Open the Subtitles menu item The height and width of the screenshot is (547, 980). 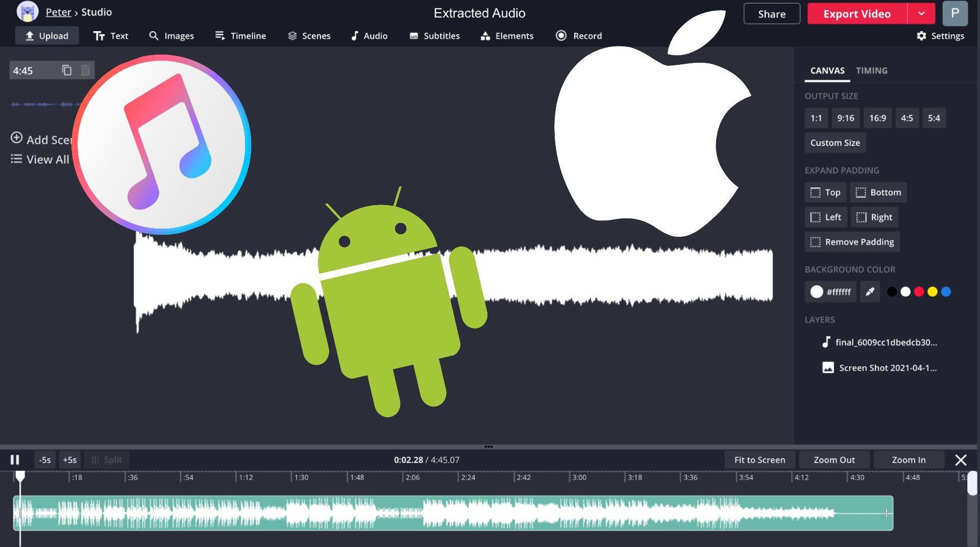click(x=434, y=36)
